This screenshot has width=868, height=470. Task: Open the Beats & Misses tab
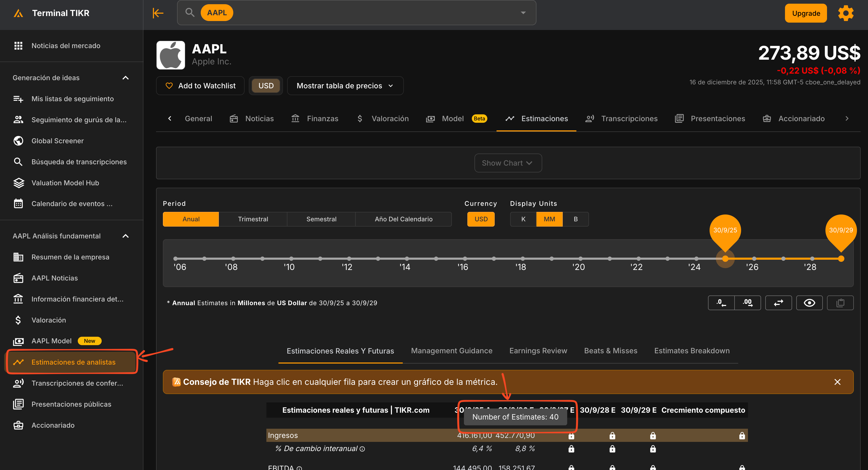click(x=610, y=351)
